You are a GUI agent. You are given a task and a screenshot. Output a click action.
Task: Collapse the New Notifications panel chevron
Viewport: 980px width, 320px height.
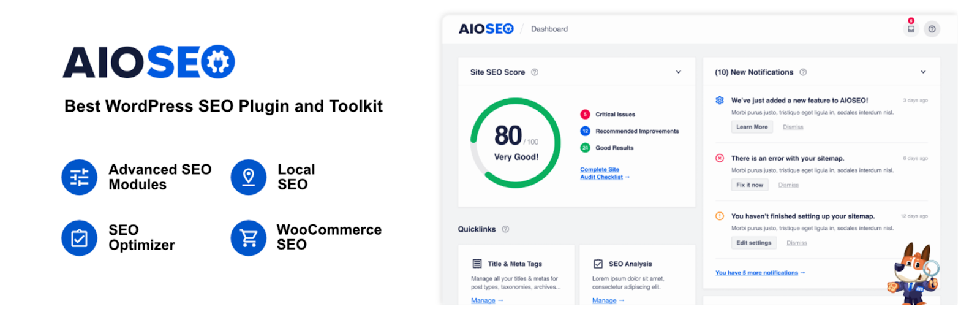(923, 72)
